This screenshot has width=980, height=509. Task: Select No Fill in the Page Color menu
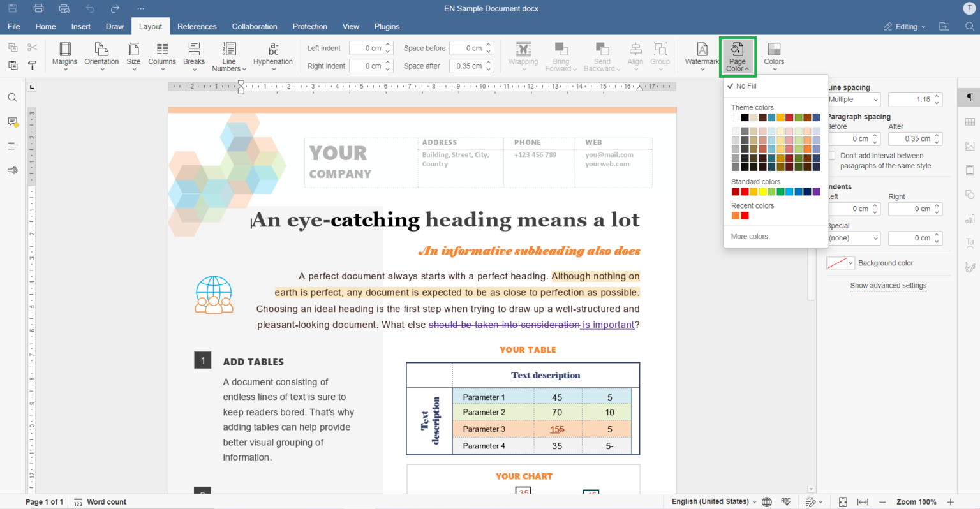click(x=747, y=85)
